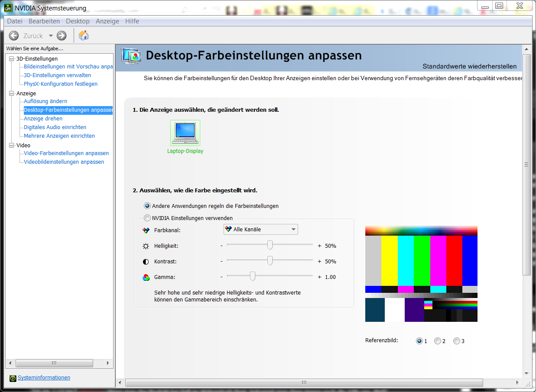Open Video-Farbeinstellungen anpassen

click(x=66, y=153)
